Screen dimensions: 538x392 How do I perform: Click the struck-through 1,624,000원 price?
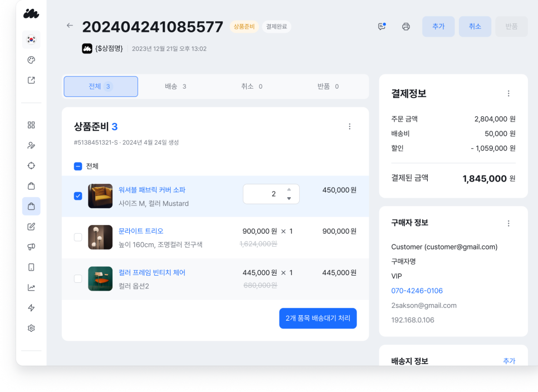[258, 244]
